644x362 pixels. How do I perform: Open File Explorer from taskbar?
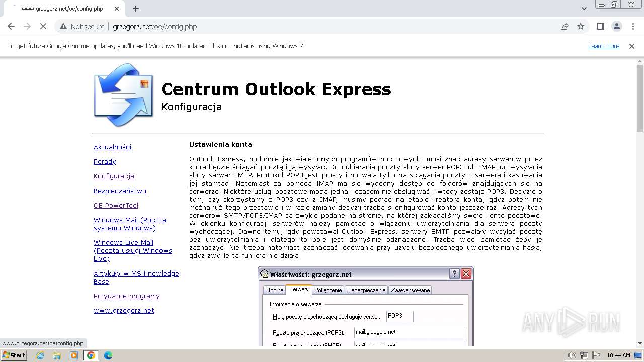pos(57,355)
